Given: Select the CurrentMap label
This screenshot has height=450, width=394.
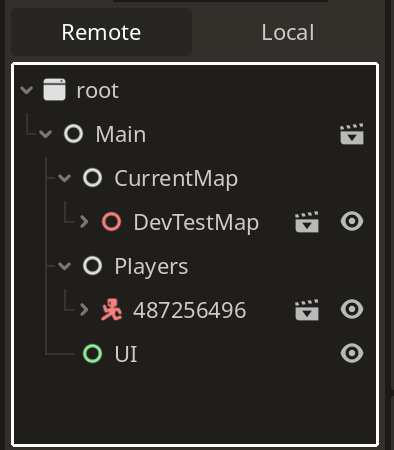Looking at the screenshot, I should [176, 179].
